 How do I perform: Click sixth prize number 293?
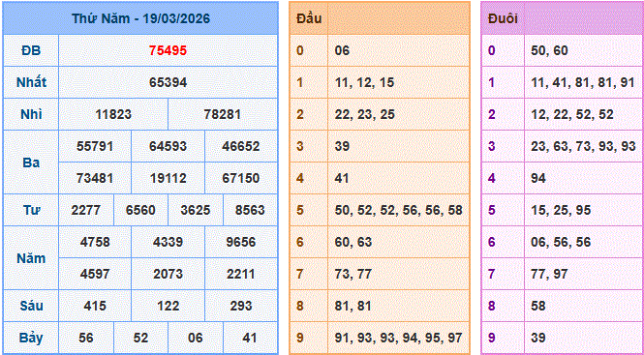(241, 306)
